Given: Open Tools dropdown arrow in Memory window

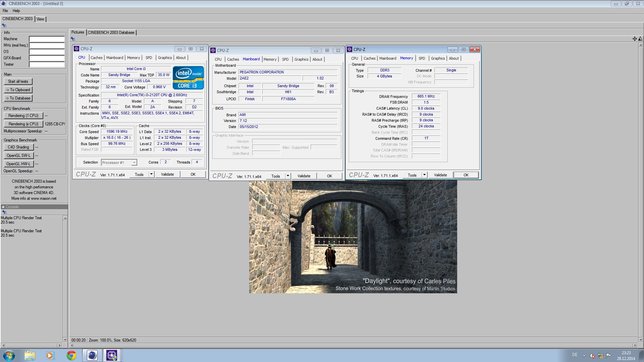Looking at the screenshot, I should [x=424, y=175].
